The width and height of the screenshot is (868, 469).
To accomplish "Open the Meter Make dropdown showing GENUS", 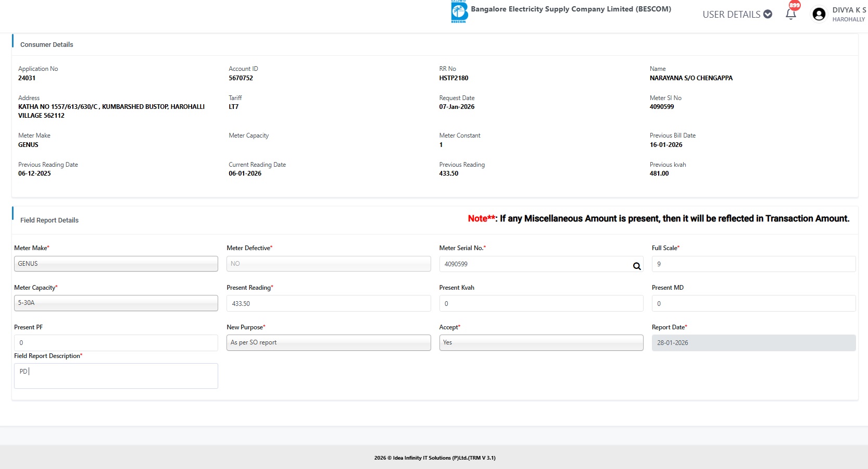I will pos(116,264).
